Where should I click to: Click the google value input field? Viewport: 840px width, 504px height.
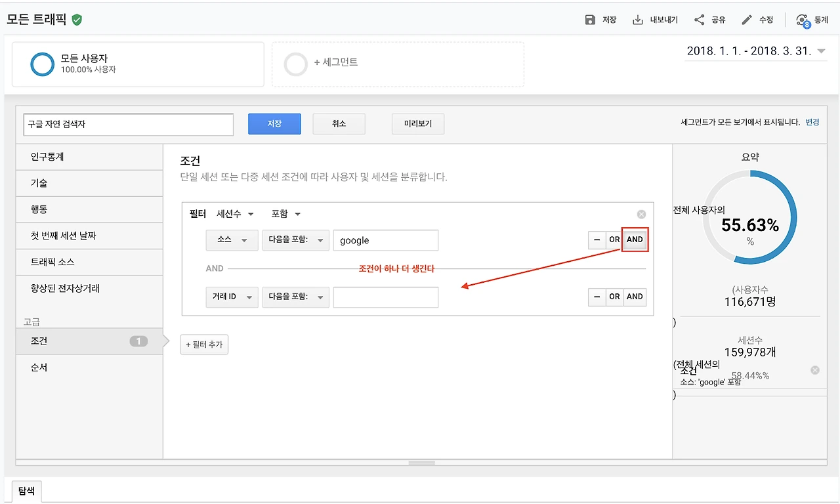(x=386, y=240)
